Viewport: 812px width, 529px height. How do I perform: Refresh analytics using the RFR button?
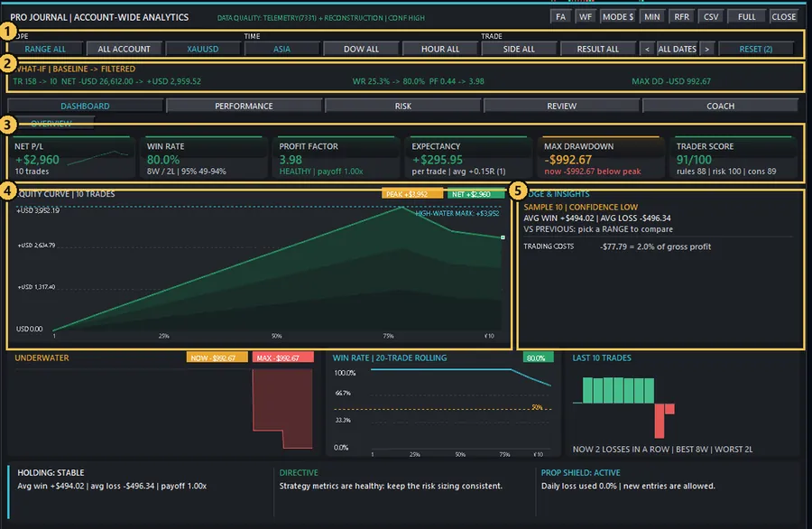681,16
